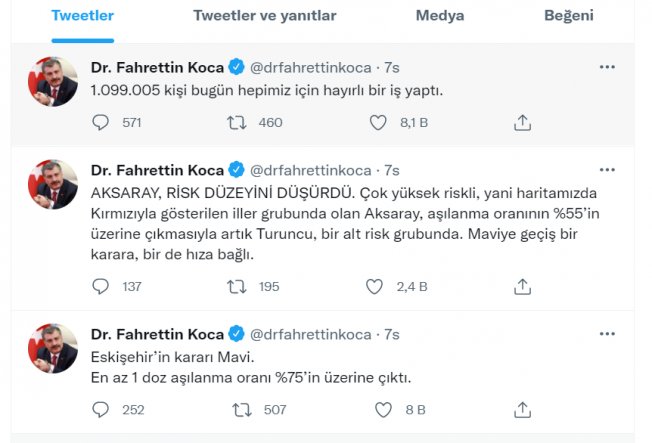This screenshot has height=443, width=652.
Task: Open more options menu on Aksaray tweet
Action: click(607, 170)
